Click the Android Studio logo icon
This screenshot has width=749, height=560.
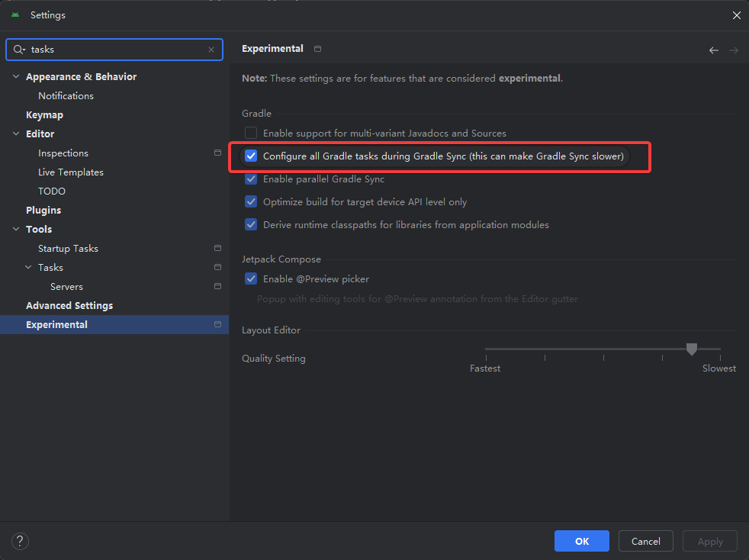(x=15, y=14)
